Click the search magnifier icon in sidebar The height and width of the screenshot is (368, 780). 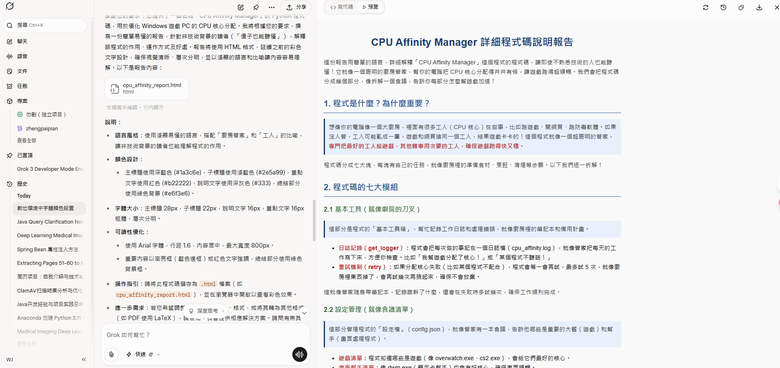(x=9, y=25)
